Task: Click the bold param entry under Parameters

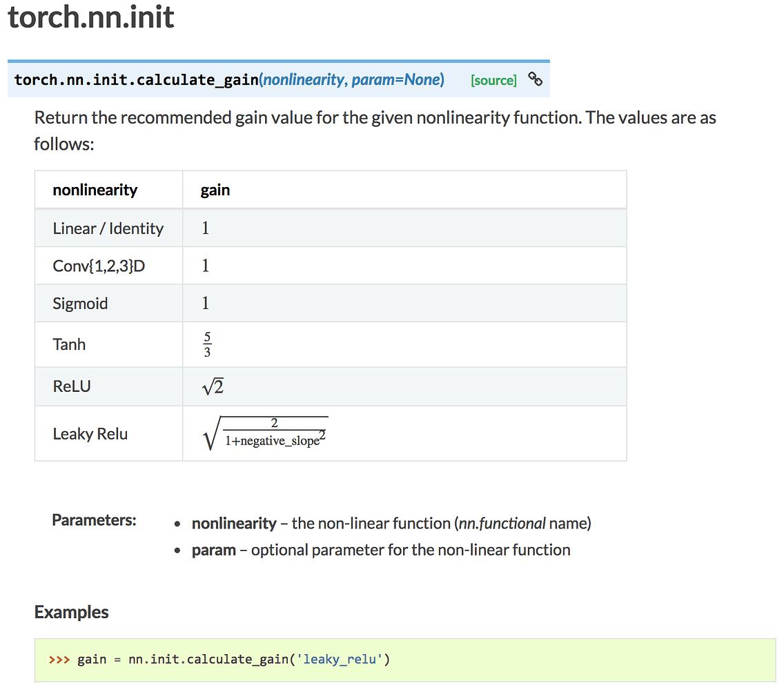Action: coord(214,550)
